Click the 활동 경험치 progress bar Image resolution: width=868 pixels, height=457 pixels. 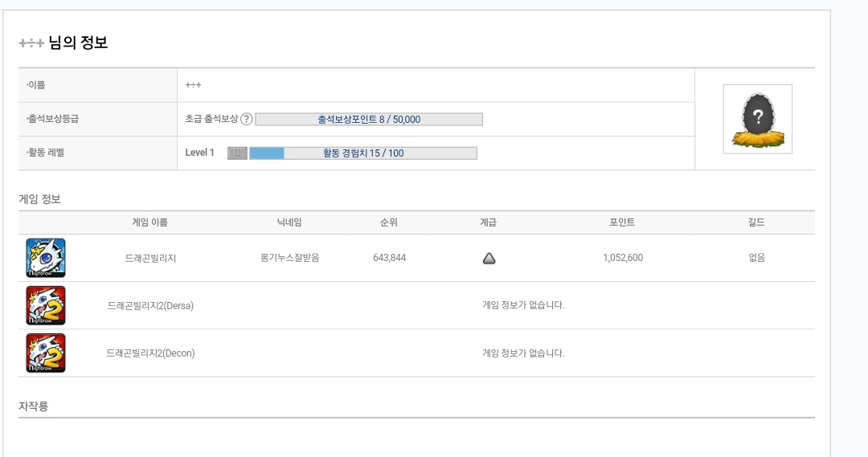363,153
